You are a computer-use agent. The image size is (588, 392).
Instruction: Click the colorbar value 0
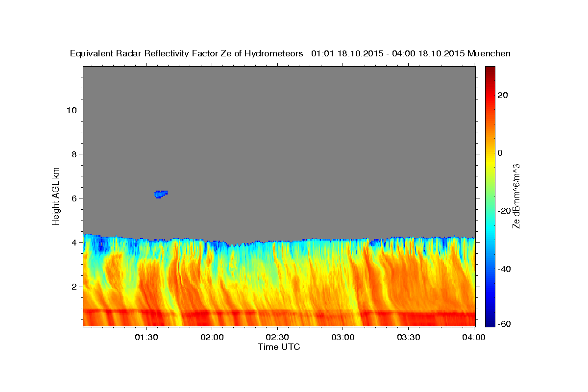click(500, 153)
